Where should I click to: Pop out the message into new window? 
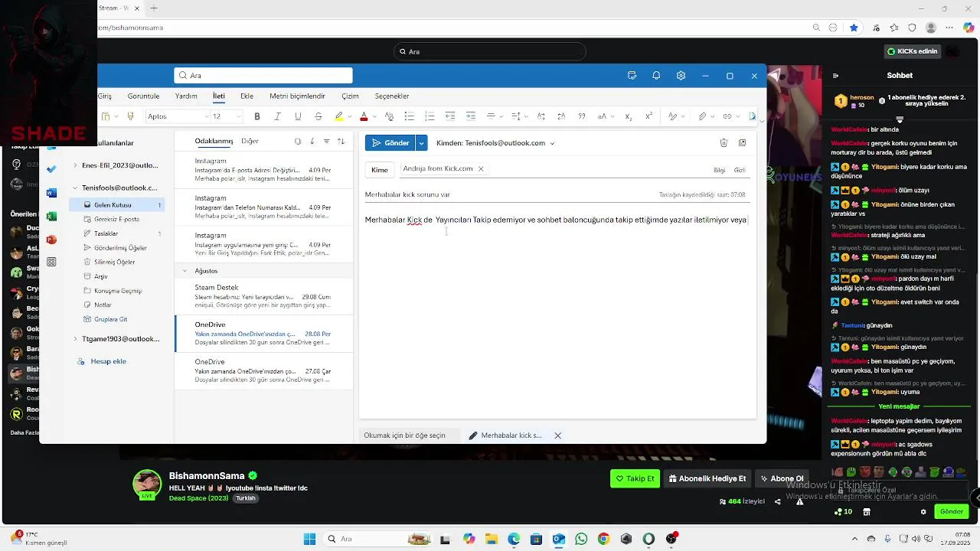point(742,142)
